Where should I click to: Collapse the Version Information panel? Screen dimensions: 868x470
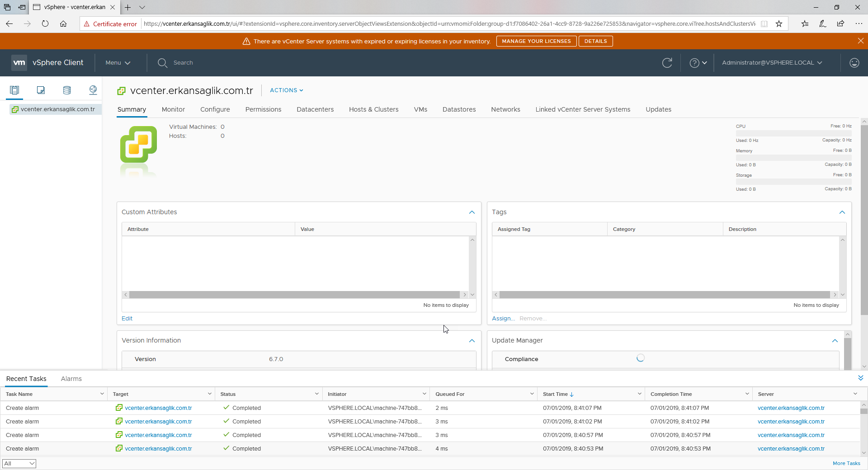click(472, 340)
